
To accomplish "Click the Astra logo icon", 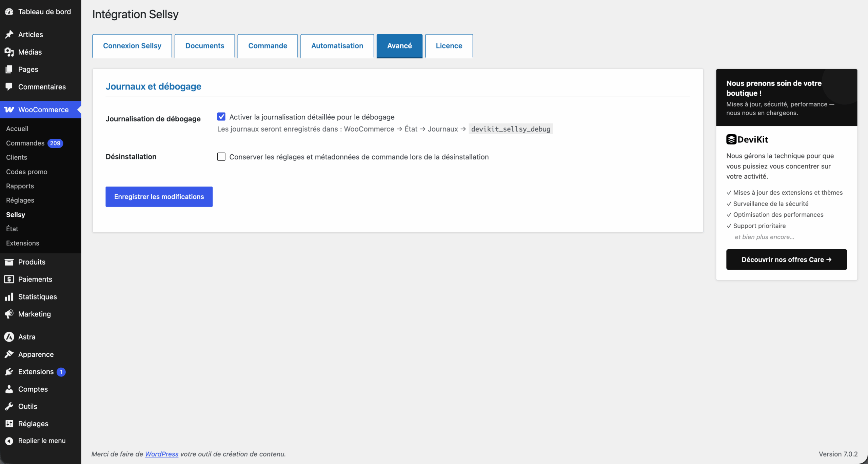I will pyautogui.click(x=9, y=337).
